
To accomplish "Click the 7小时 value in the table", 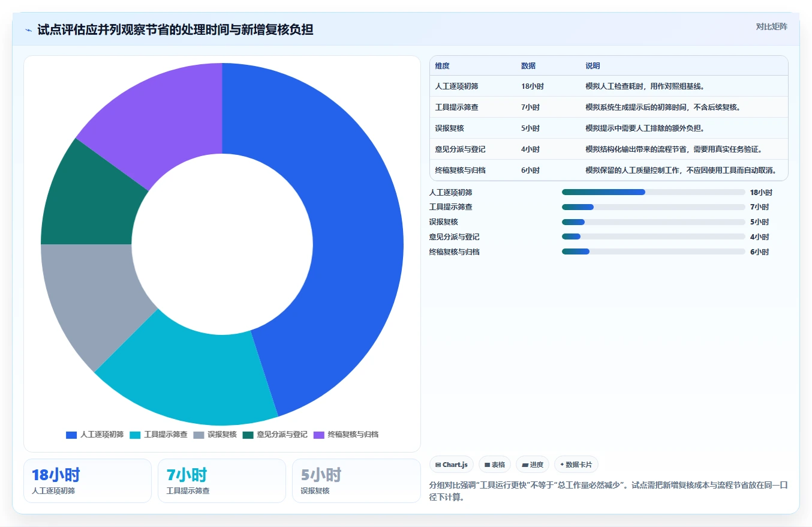I will 530,107.
